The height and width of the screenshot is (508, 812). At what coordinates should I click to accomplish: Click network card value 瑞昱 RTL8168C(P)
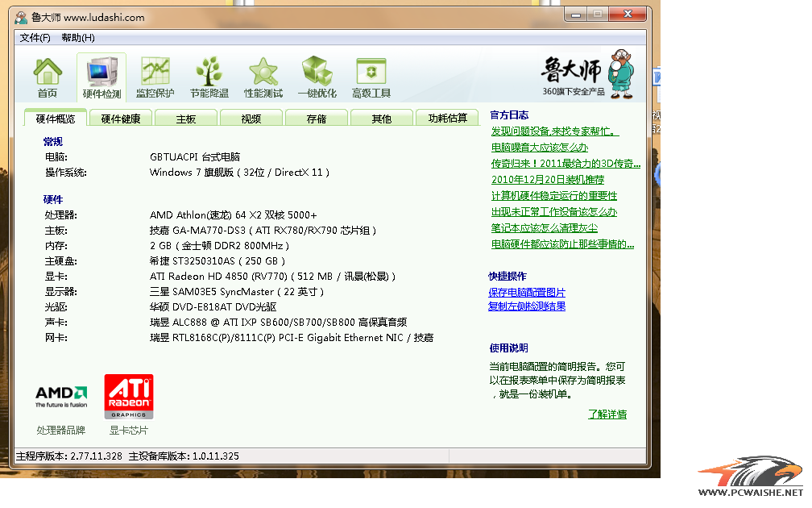pos(292,338)
